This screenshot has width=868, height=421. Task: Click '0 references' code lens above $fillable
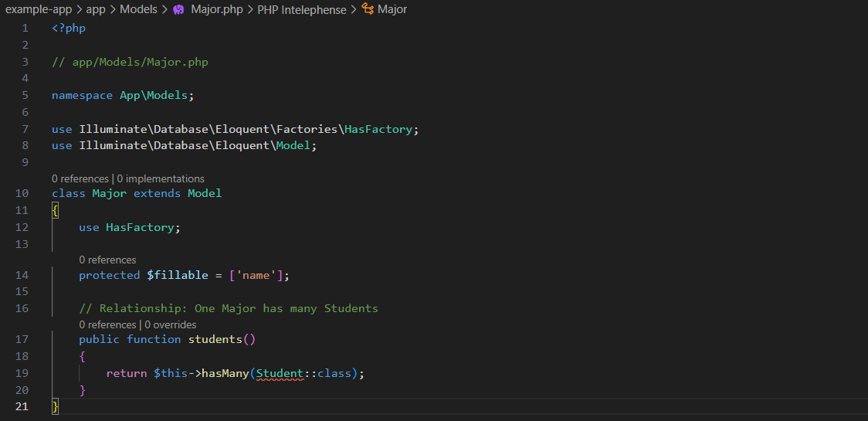click(107, 260)
